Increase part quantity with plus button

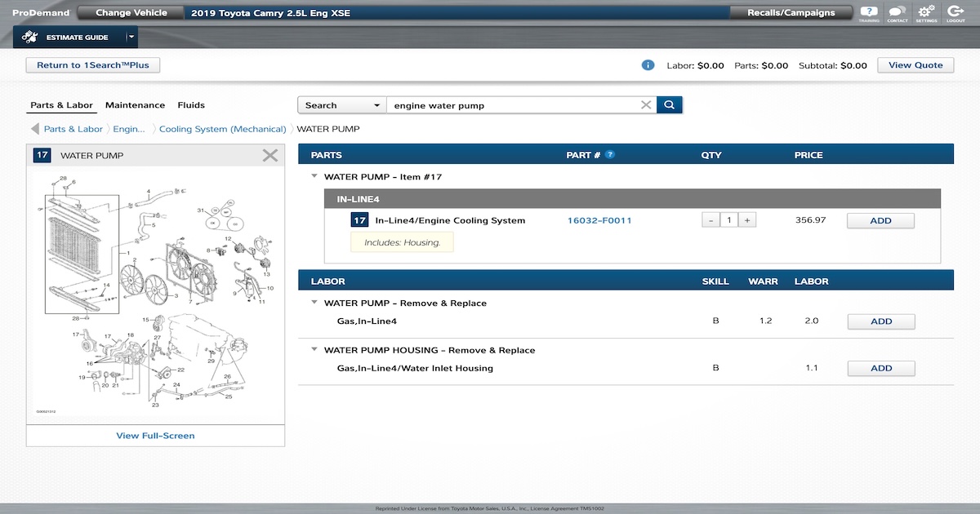point(746,220)
